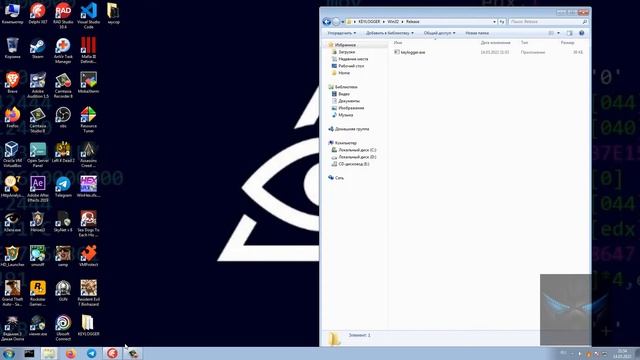Select the Telegram desktop shortcut
Image resolution: width=640 pixels, height=360 pixels.
(x=63, y=187)
